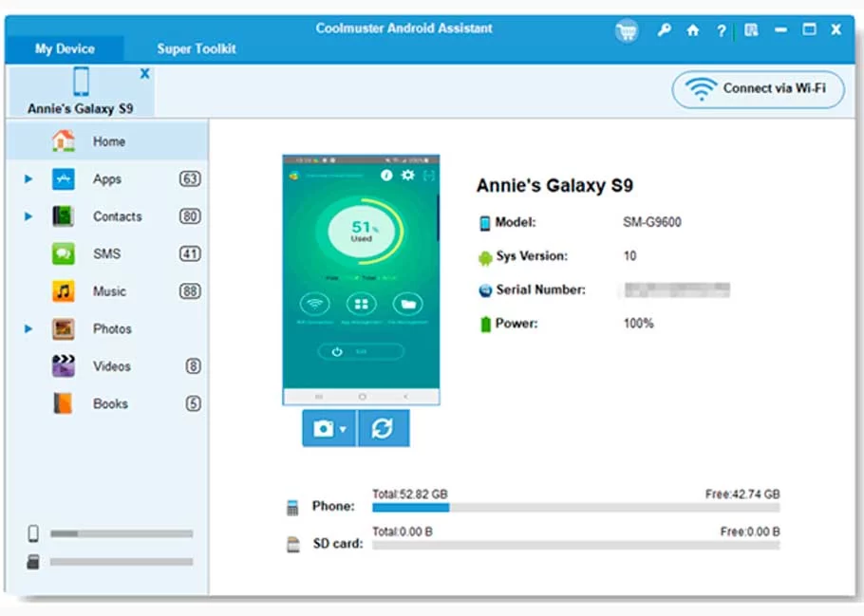Click the Music count badge 88
The width and height of the screenshot is (864, 616).
click(x=190, y=291)
